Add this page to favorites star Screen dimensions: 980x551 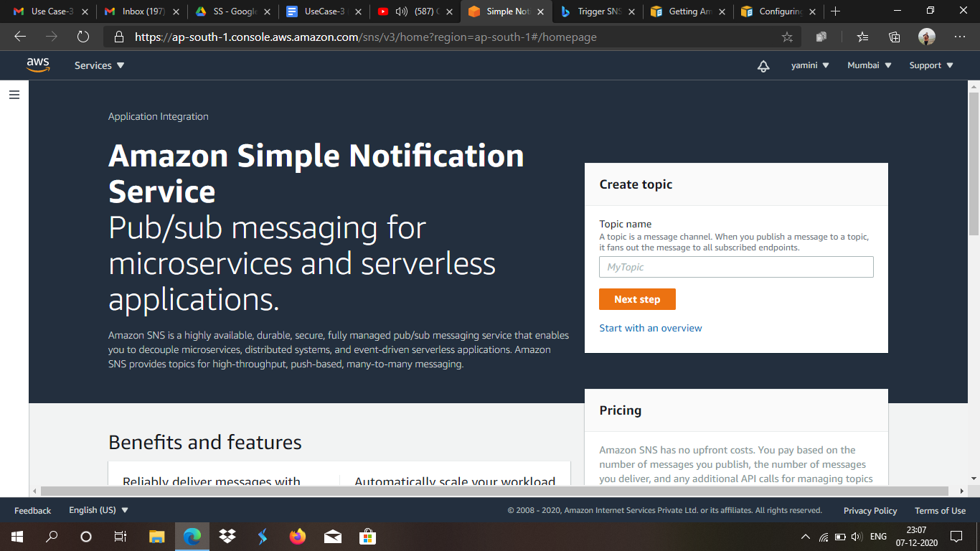[787, 37]
